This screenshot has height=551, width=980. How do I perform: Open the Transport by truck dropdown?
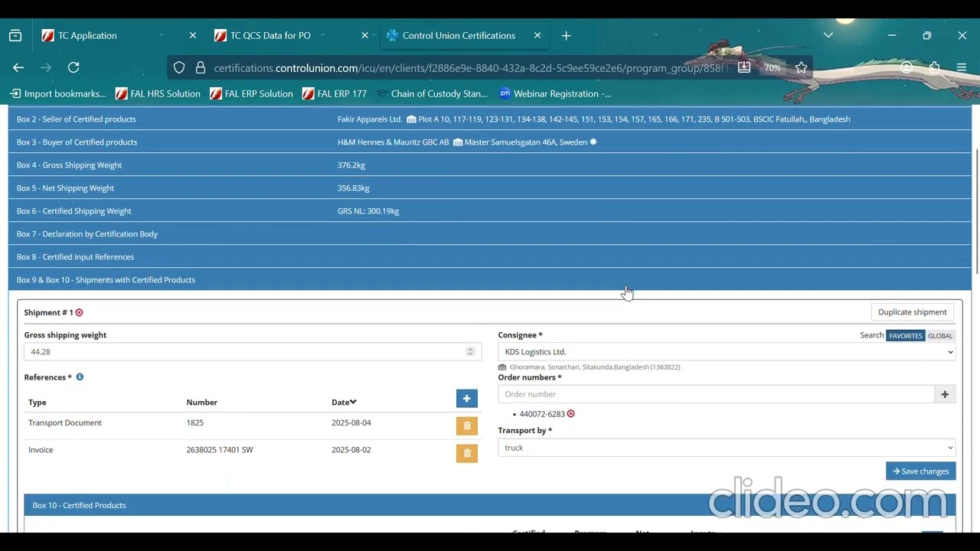727,448
